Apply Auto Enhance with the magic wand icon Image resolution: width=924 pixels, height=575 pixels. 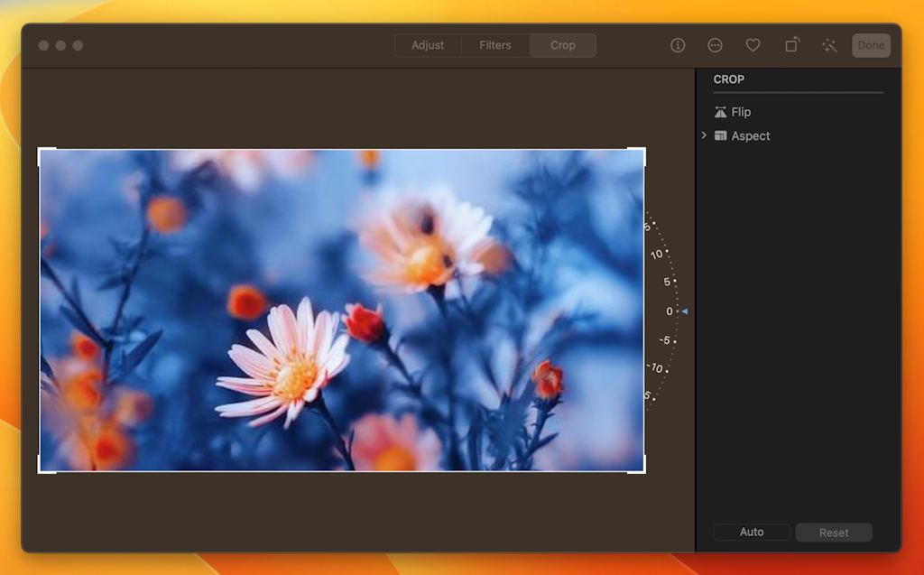[829, 45]
